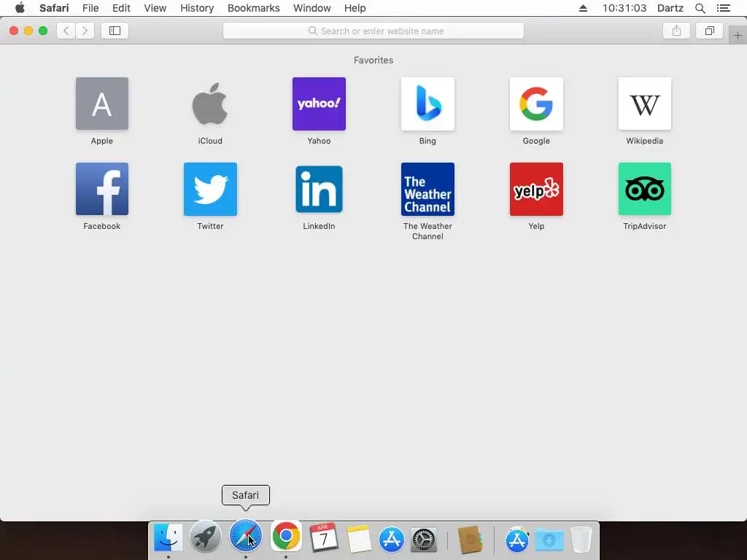The image size is (747, 560).
Task: Go forward with the forward arrow button
Action: (85, 31)
